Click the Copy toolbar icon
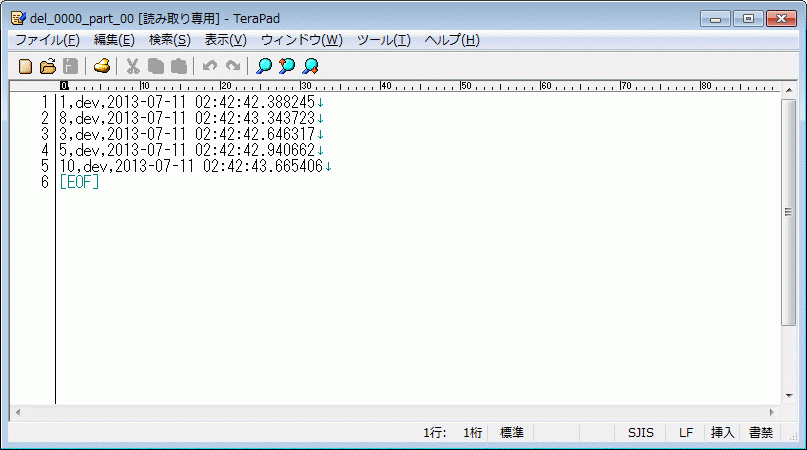 [155, 66]
